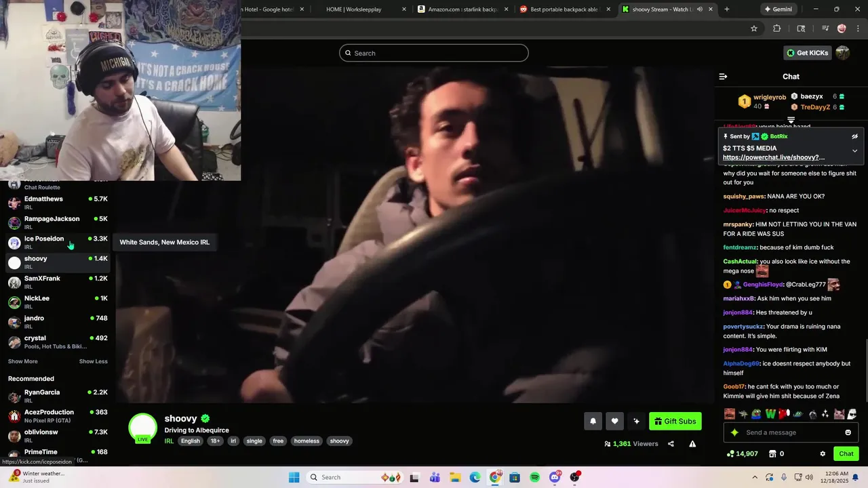Open the chat shop icon

[x=771, y=454]
